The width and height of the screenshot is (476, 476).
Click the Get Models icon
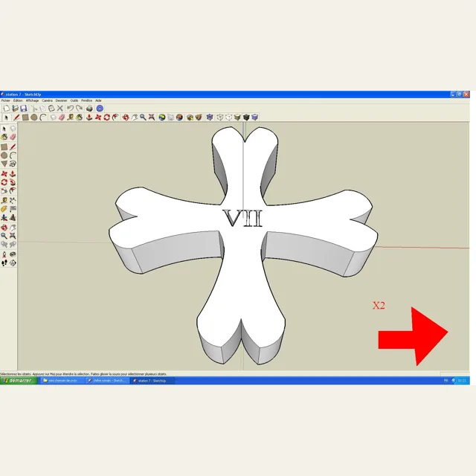(x=190, y=118)
